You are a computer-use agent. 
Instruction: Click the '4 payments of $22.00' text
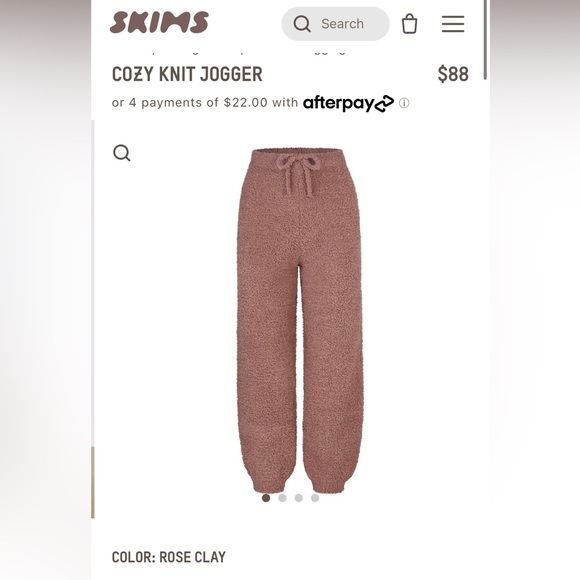click(198, 102)
